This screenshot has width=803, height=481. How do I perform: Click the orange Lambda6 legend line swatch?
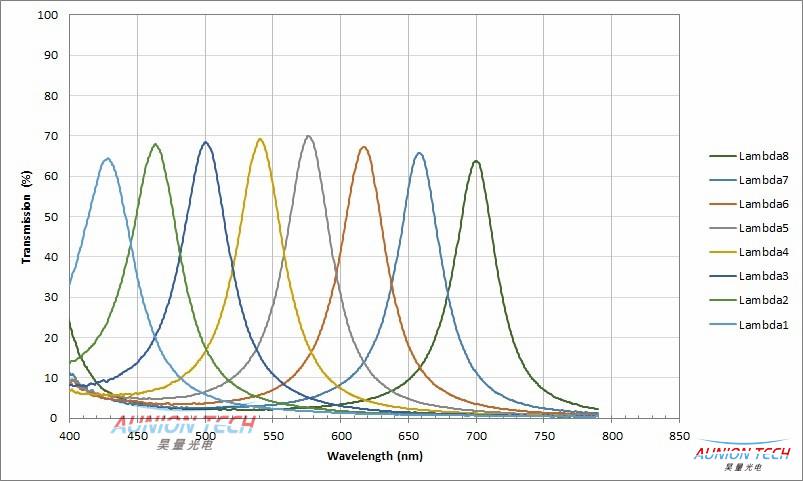tap(722, 204)
